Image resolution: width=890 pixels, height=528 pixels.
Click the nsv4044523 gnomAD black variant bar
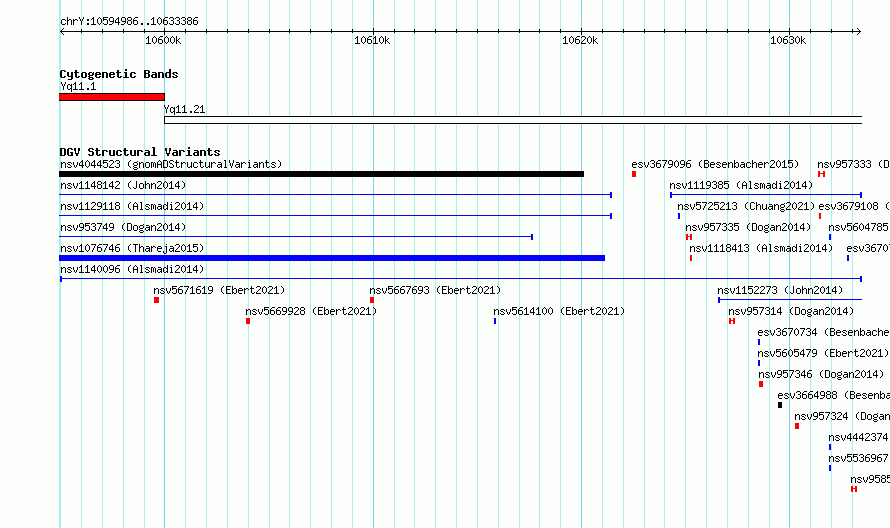tap(321, 174)
